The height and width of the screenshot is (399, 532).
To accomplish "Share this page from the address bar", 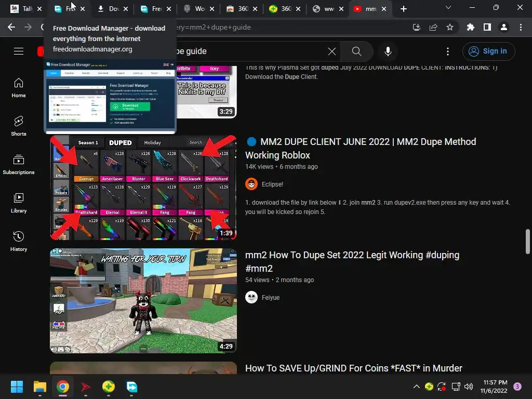I will [x=433, y=27].
